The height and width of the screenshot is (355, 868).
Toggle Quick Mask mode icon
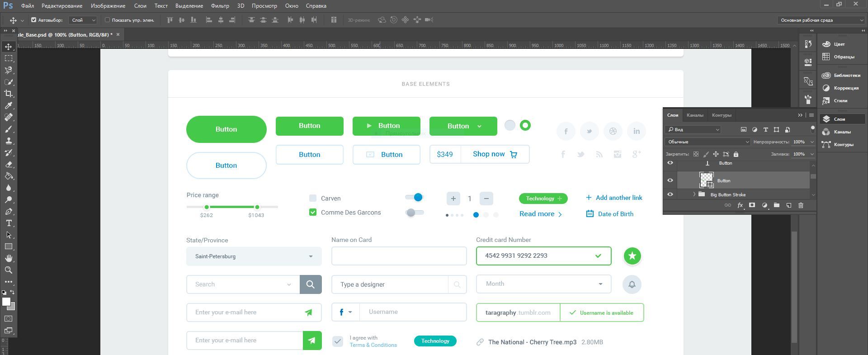(x=9, y=318)
